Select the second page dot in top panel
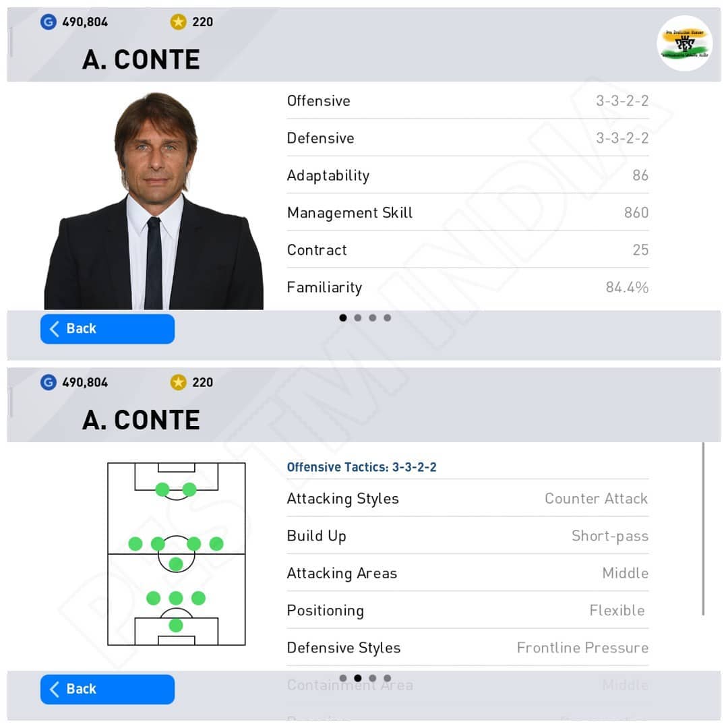 point(357,317)
